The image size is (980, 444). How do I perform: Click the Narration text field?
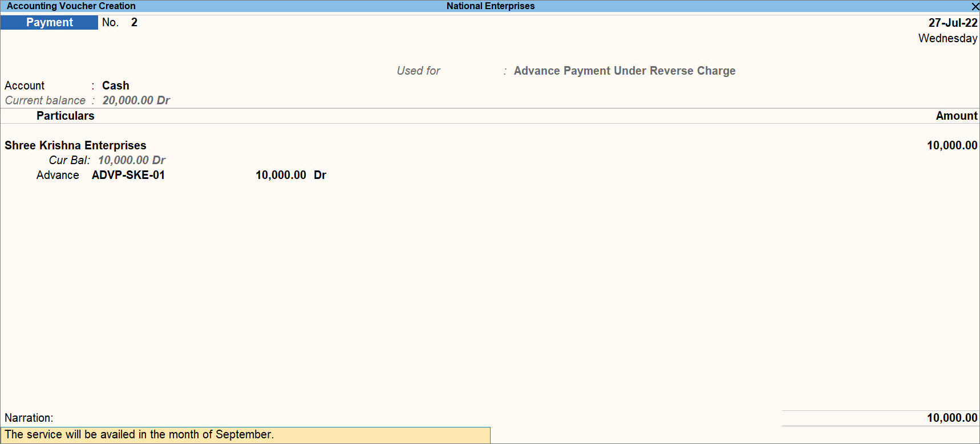[245, 435]
